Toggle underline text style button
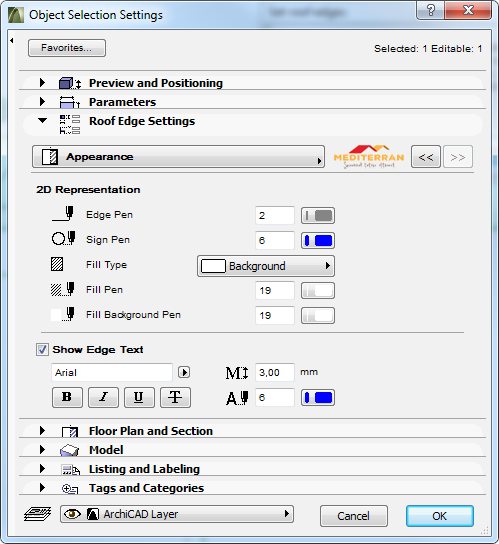 [x=139, y=397]
